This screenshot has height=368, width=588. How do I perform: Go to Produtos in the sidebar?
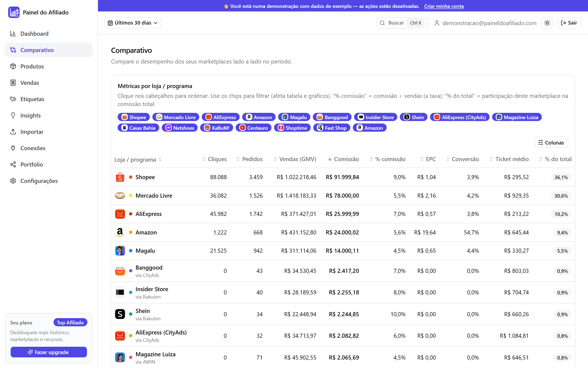tap(49, 66)
